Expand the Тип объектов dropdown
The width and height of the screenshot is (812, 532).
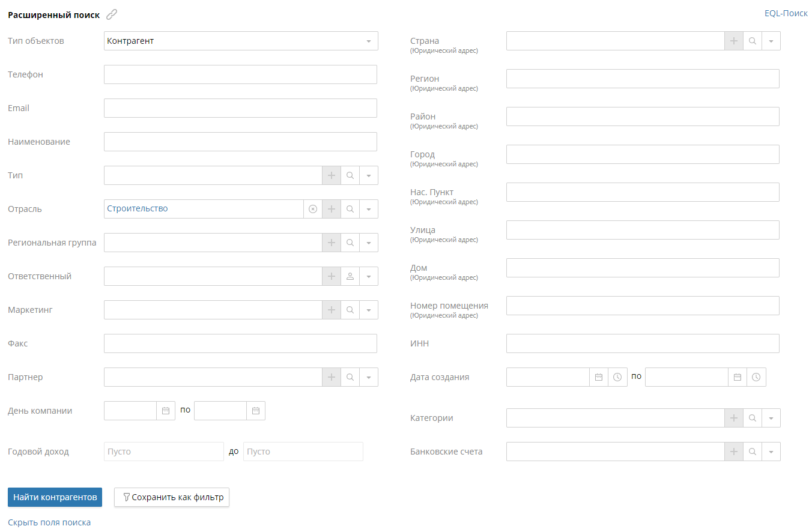pyautogui.click(x=368, y=41)
